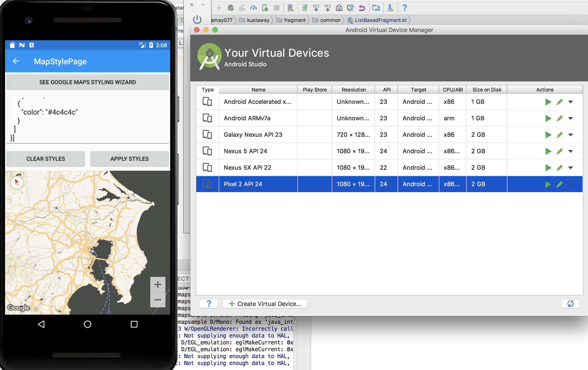Launch the selected Pixel 2 API 24 emulator

548,184
